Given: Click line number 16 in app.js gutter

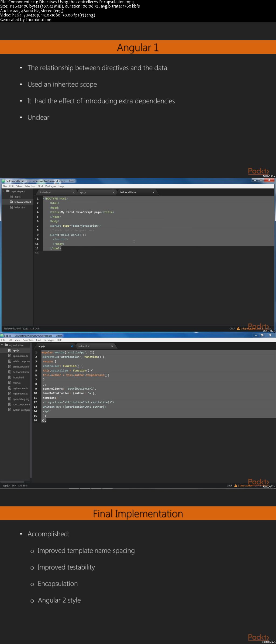Looking at the screenshot, I should [x=35, y=420].
